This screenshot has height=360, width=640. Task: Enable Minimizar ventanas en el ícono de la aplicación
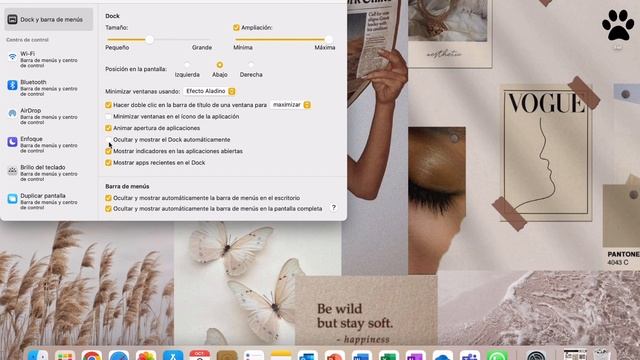point(108,116)
